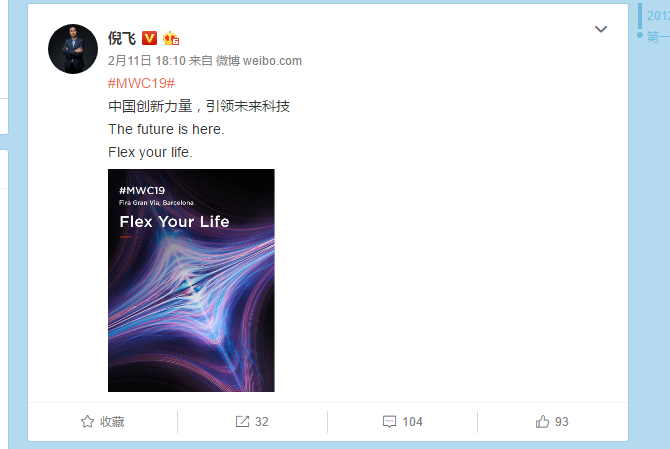Click the star favorite icon
Screen dimensions: 670x449
[x=87, y=422]
